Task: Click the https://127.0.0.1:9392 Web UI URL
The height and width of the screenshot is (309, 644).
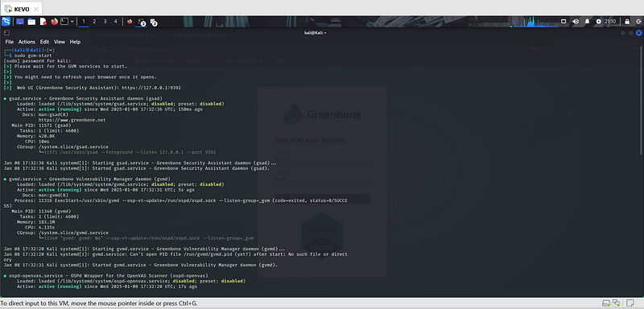Action: click(151, 88)
